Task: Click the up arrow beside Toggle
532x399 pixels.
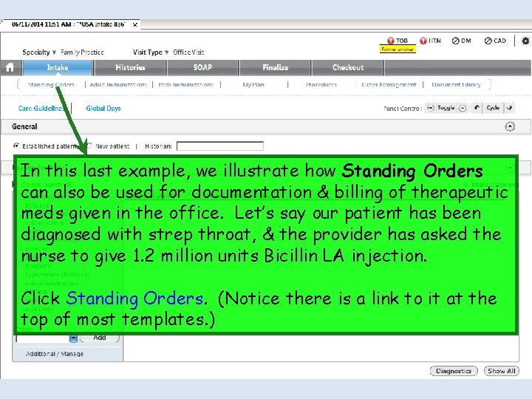Action: (462, 108)
